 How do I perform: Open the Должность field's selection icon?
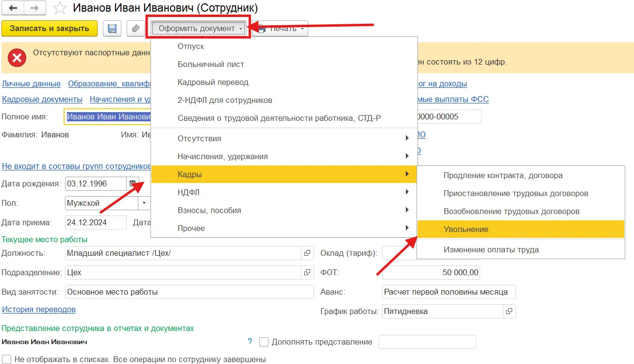click(x=307, y=253)
